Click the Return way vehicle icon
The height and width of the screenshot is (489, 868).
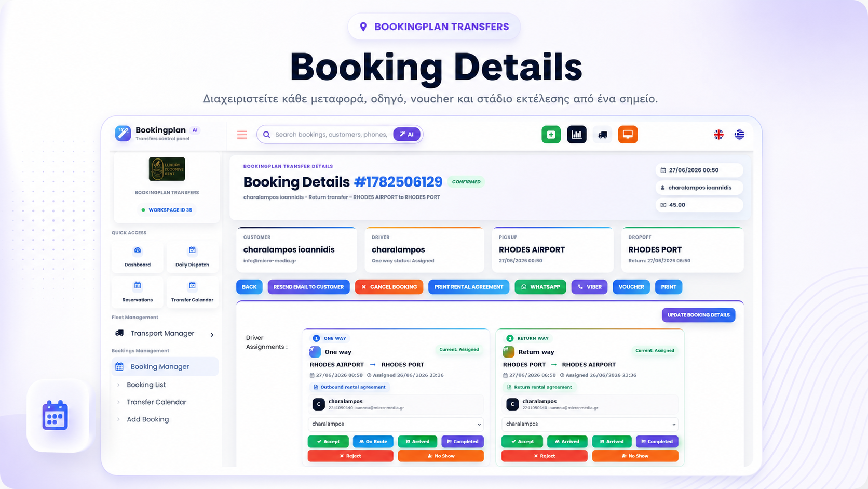(509, 352)
